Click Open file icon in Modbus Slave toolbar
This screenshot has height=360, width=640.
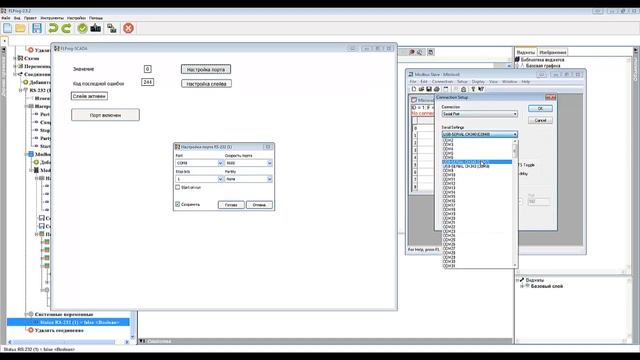coord(421,89)
